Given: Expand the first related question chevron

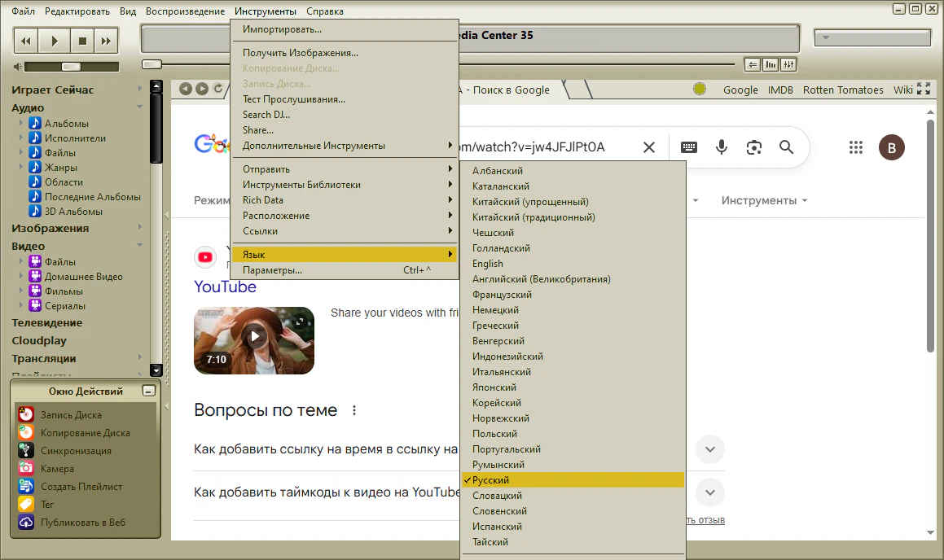Looking at the screenshot, I should 709,449.
